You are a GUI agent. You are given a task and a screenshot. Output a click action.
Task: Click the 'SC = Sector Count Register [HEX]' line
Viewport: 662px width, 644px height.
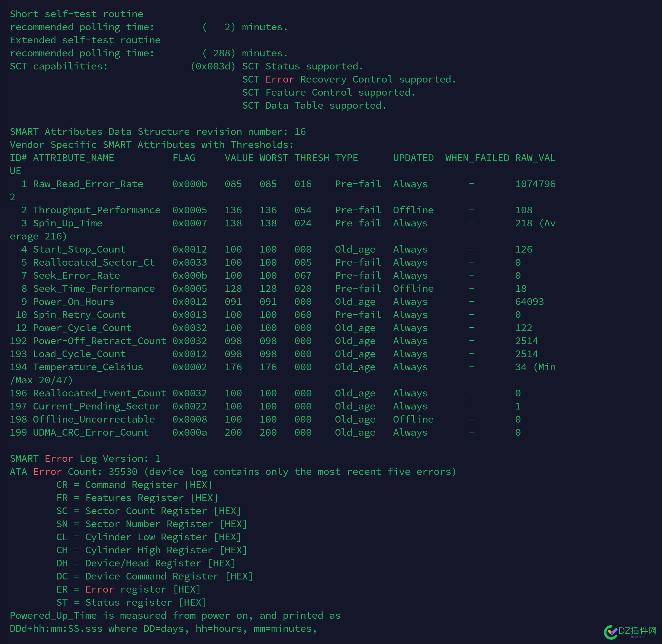click(x=149, y=511)
